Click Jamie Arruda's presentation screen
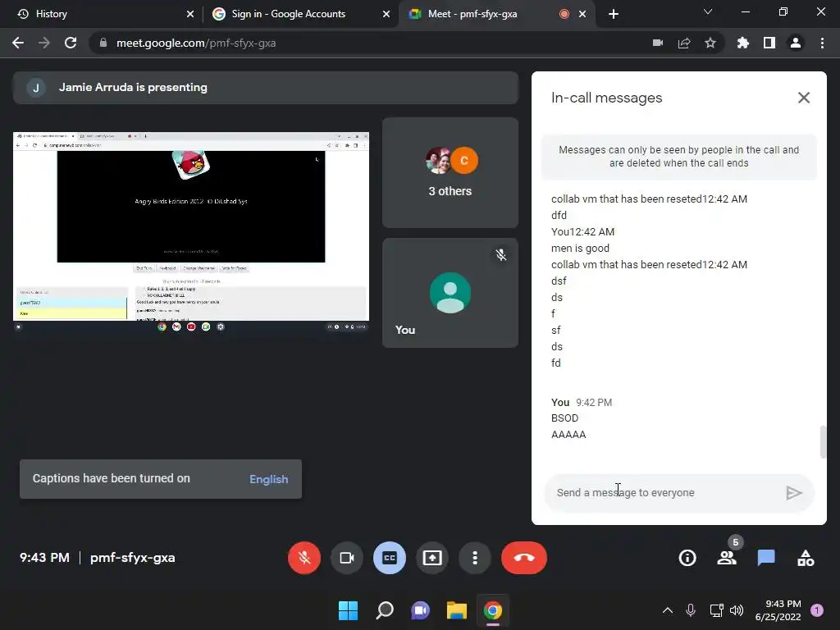The height and width of the screenshot is (630, 840). click(x=191, y=232)
